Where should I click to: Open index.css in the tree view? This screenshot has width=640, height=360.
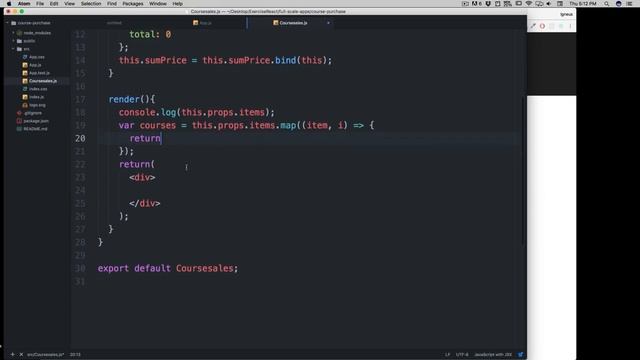pos(38,89)
